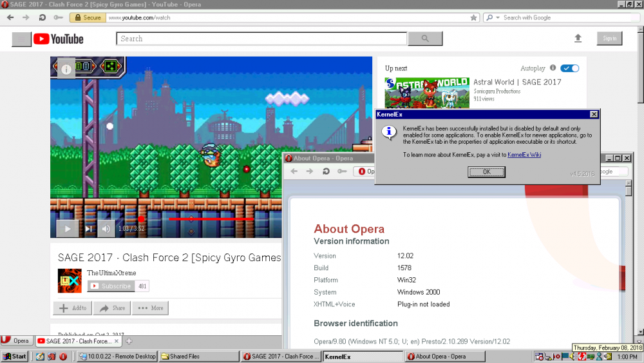Reload the YouTube page
The image size is (644, 363).
(x=42, y=17)
